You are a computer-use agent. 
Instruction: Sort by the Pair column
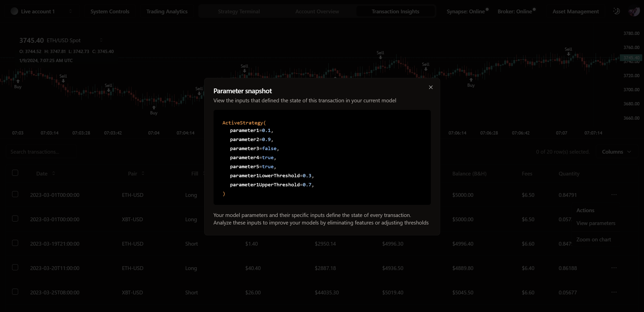click(x=136, y=173)
